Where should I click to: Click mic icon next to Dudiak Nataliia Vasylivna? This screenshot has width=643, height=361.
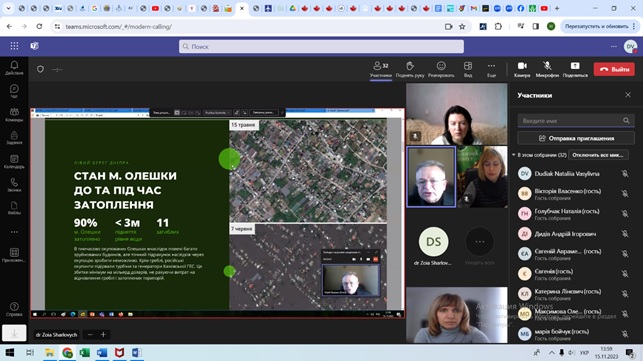point(625,174)
